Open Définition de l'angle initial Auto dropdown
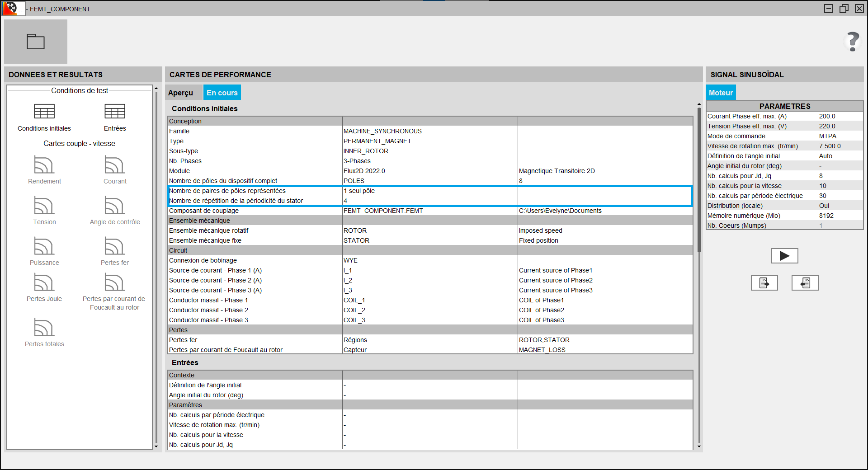 (x=840, y=156)
